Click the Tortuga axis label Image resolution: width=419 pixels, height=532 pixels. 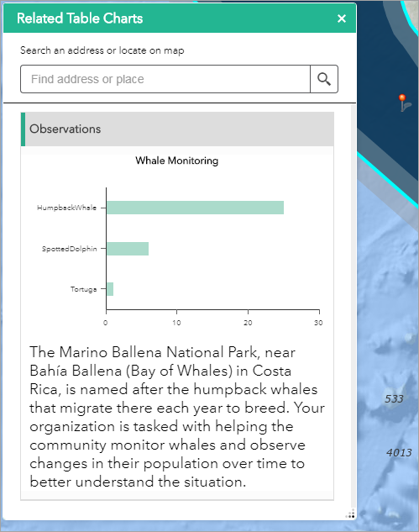[84, 289]
